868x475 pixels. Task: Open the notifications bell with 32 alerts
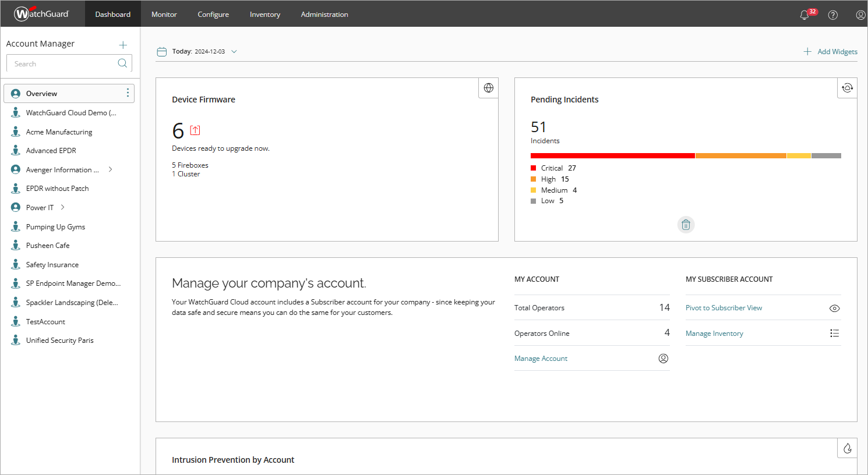[805, 15]
